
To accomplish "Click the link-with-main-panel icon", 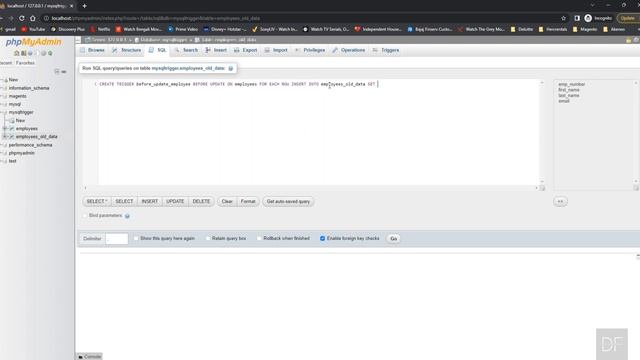I will click(x=64, y=71).
